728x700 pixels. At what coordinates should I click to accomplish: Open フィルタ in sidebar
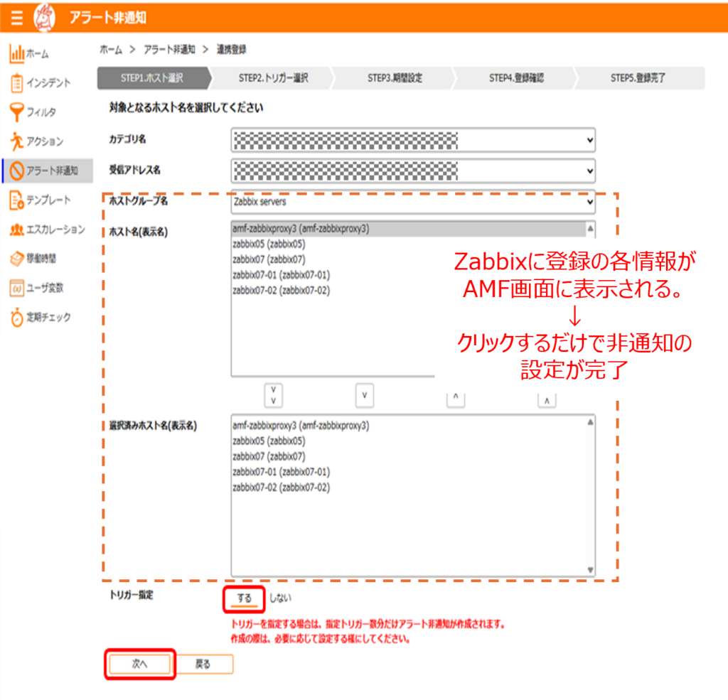(x=41, y=112)
